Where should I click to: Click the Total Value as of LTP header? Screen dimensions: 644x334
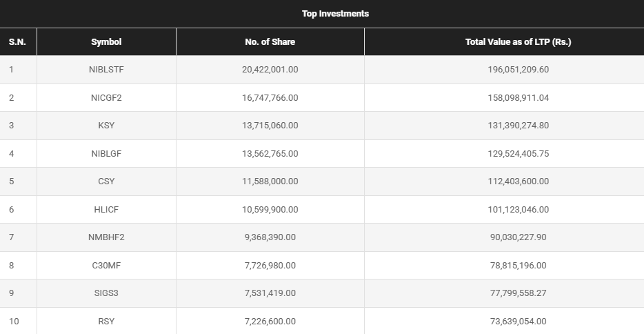518,42
